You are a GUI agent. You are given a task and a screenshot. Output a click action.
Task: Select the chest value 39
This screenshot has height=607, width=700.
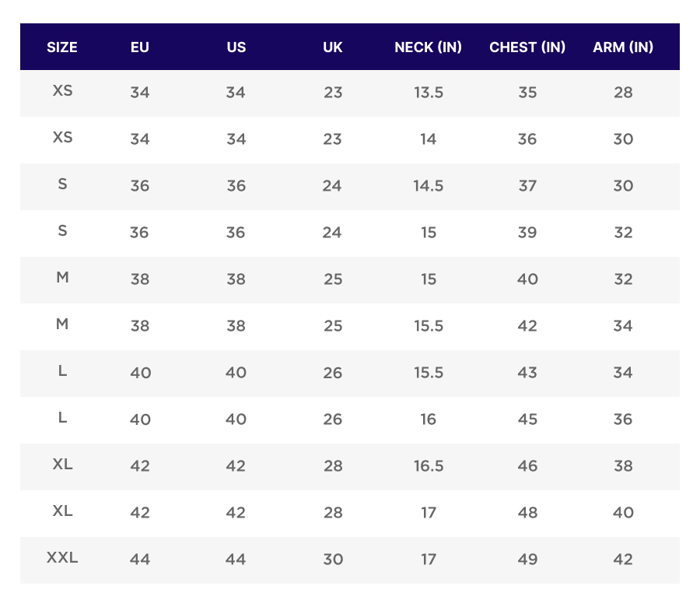coord(527,233)
